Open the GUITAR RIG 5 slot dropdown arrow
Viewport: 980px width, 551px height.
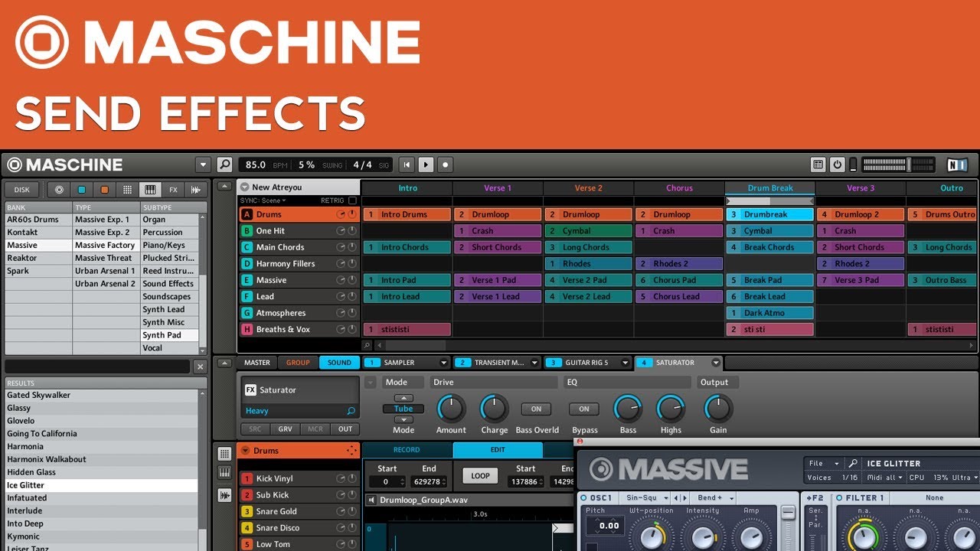click(625, 363)
